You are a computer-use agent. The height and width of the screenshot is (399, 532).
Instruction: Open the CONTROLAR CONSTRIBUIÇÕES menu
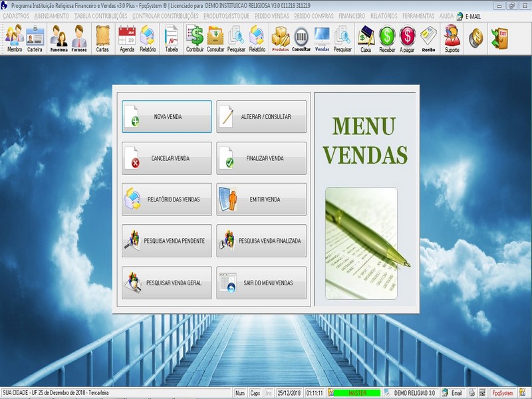point(166,16)
